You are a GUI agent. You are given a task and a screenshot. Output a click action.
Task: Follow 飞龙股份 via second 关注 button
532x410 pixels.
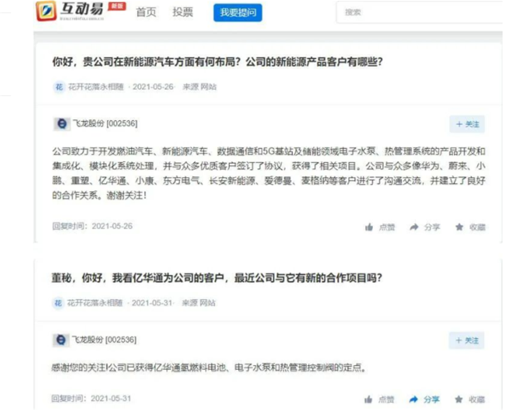point(466,341)
